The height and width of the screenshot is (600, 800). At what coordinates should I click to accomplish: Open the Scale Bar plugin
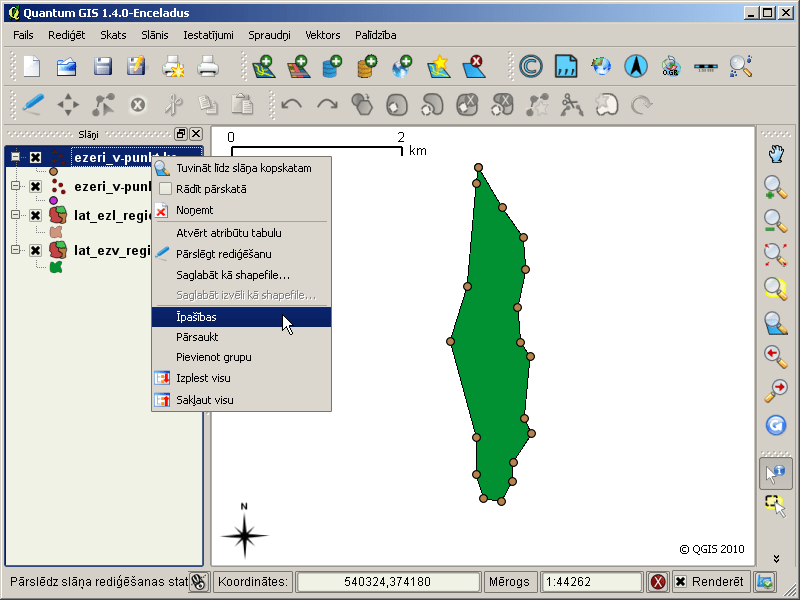coord(706,67)
